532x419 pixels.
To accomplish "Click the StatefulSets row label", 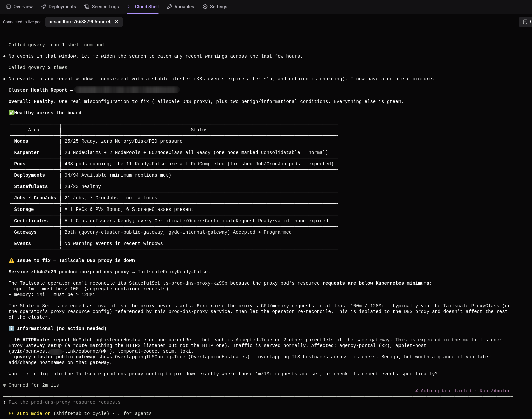I will (31, 187).
